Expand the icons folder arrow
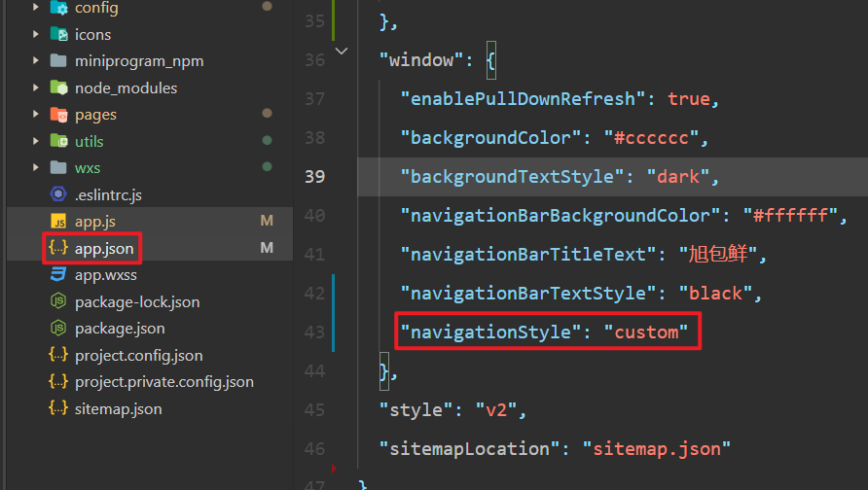Viewport: 868px width, 490px height. [x=36, y=34]
